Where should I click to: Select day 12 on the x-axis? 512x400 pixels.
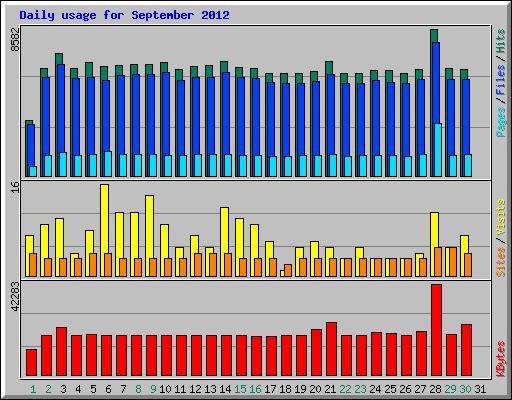pos(195,389)
